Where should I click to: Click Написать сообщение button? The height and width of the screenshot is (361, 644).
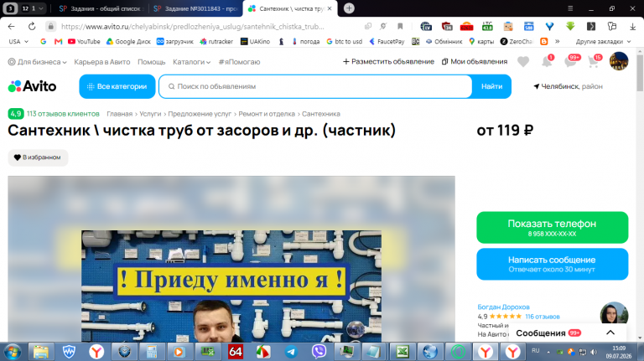(x=552, y=264)
